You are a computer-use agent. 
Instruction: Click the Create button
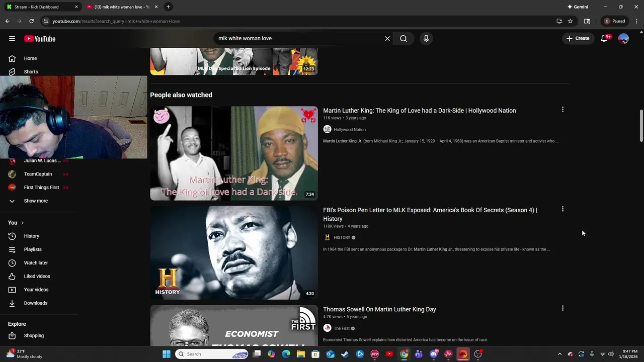pyautogui.click(x=578, y=38)
